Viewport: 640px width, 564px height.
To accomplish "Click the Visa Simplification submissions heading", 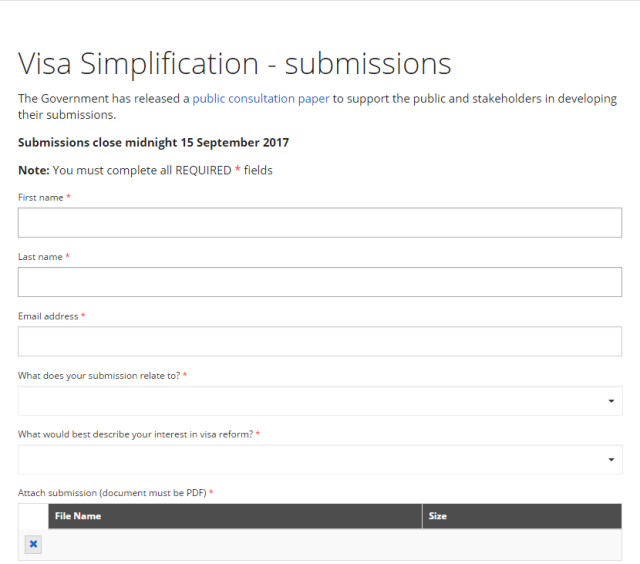I will coord(235,63).
